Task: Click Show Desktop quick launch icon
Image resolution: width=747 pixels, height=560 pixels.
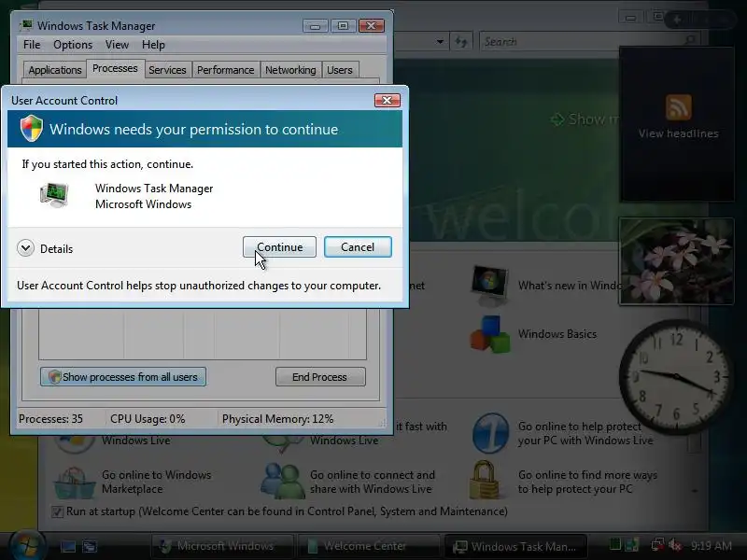Action: 68,546
